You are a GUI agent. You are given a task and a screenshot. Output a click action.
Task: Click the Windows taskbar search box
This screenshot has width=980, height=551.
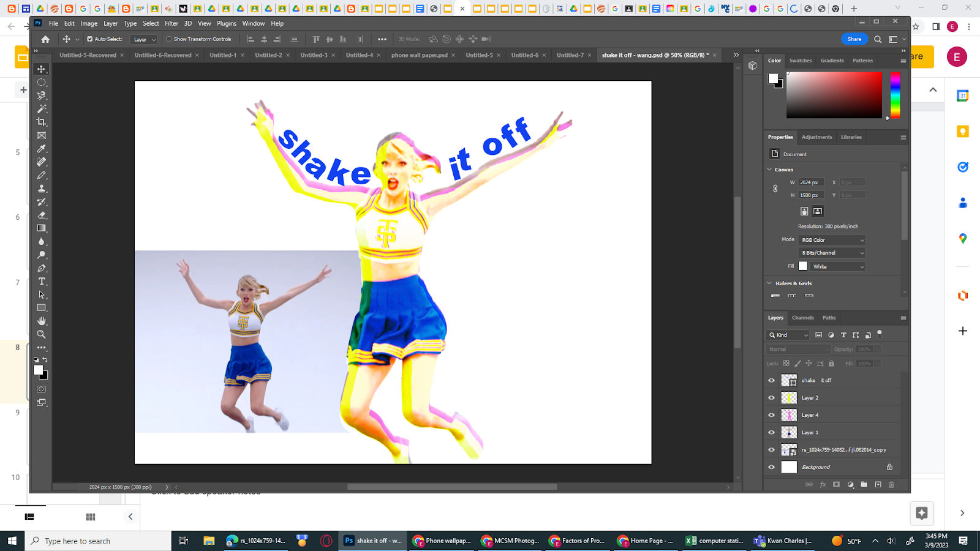click(x=98, y=541)
